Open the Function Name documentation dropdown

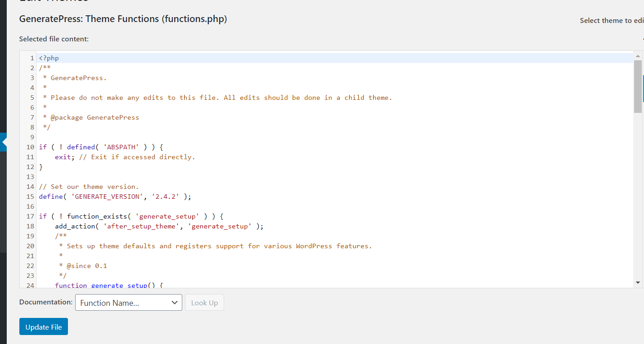click(129, 303)
